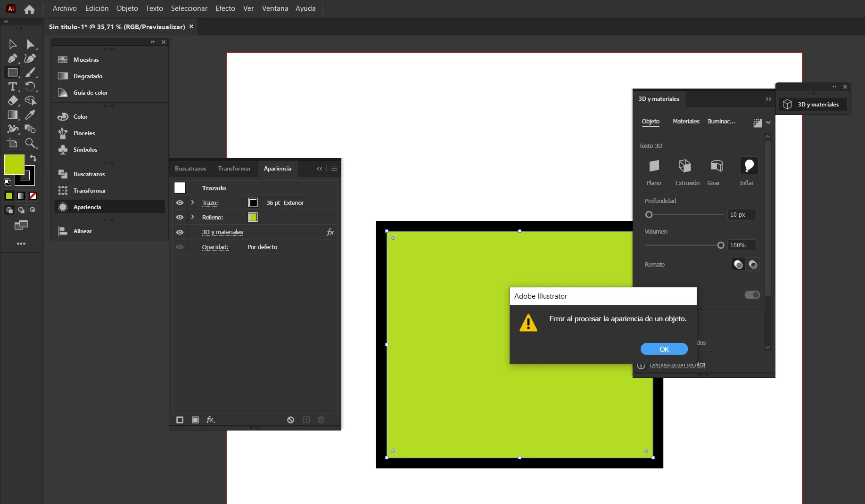Select the Direct Selection tool

coord(30,44)
